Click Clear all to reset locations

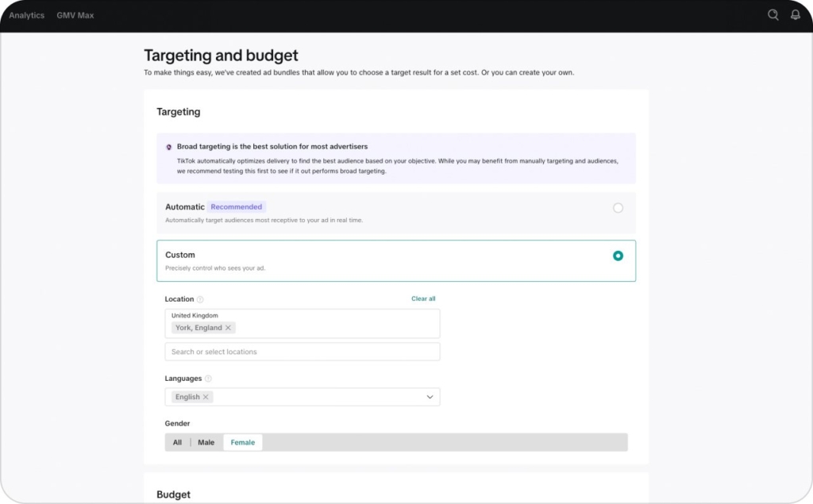pos(423,298)
